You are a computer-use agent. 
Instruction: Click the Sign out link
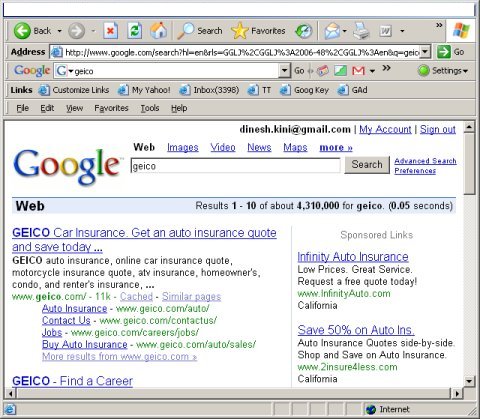pyautogui.click(x=438, y=129)
